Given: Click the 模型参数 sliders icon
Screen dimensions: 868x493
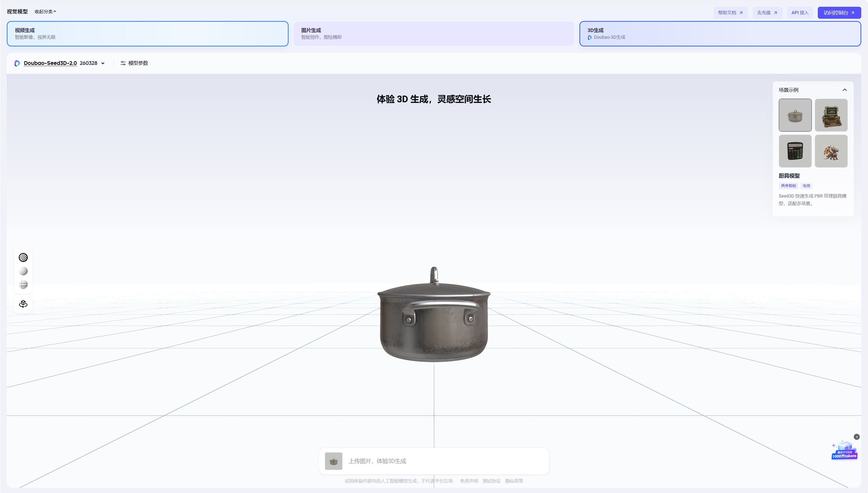Looking at the screenshot, I should click(x=123, y=63).
